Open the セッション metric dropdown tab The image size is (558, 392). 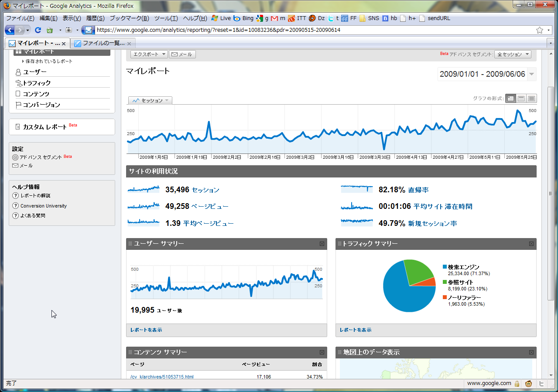pos(150,100)
